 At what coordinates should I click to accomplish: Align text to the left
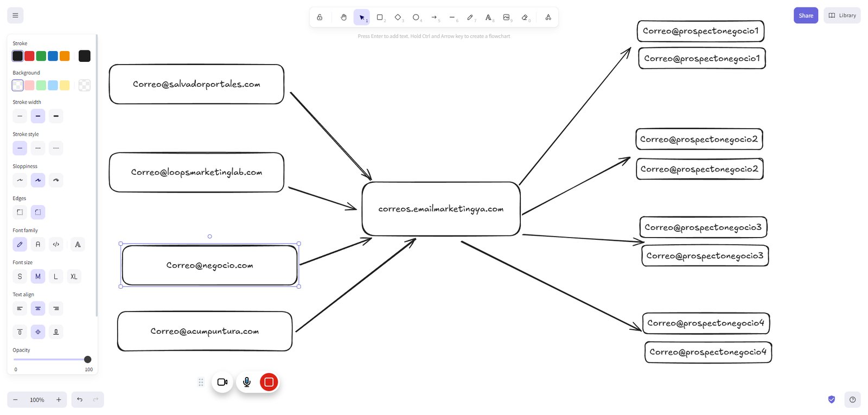click(20, 309)
